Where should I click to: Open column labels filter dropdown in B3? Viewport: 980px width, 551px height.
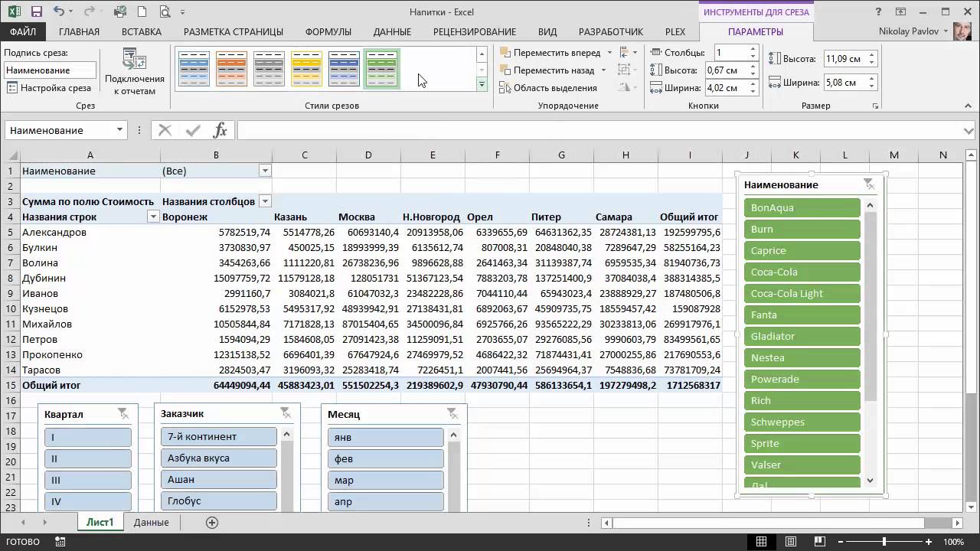pos(265,201)
